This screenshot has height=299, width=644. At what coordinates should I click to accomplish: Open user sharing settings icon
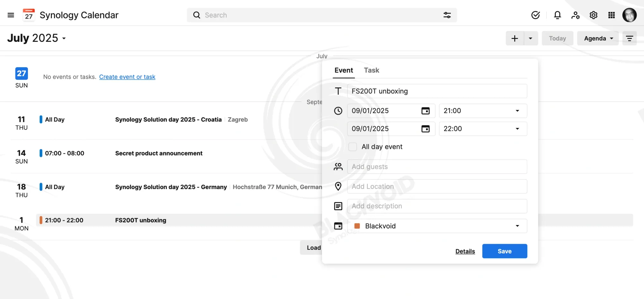point(575,15)
